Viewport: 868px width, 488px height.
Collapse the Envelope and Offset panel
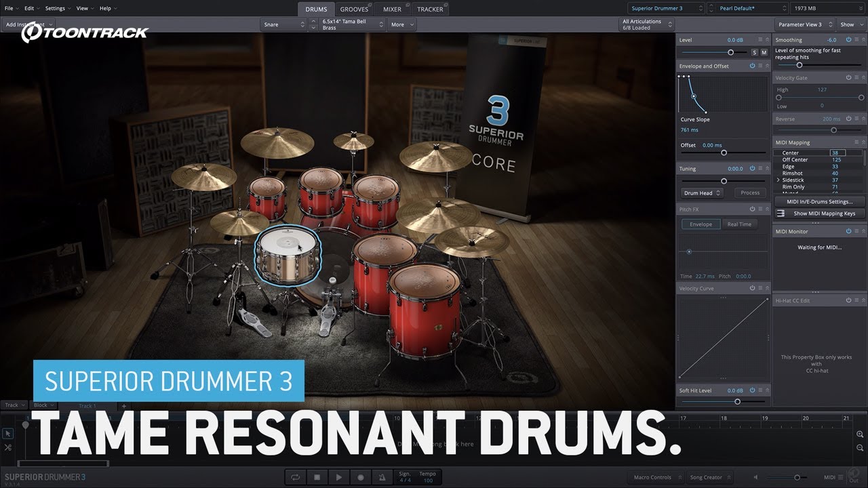(767, 66)
